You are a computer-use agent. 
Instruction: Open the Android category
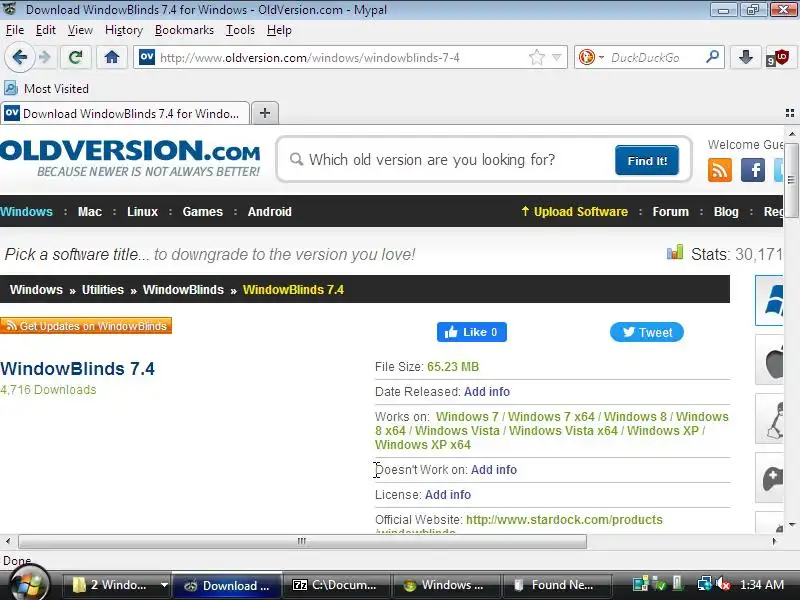(269, 211)
